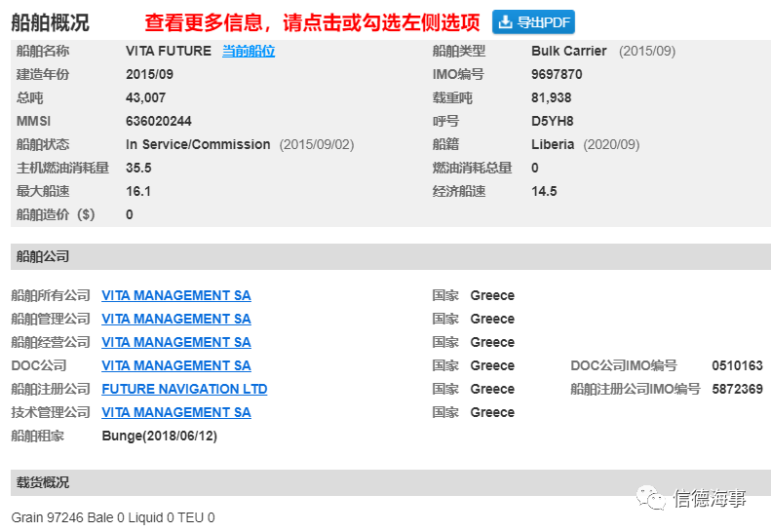Click the 载货概况 section header bar
The image size is (771, 532).
(390, 482)
